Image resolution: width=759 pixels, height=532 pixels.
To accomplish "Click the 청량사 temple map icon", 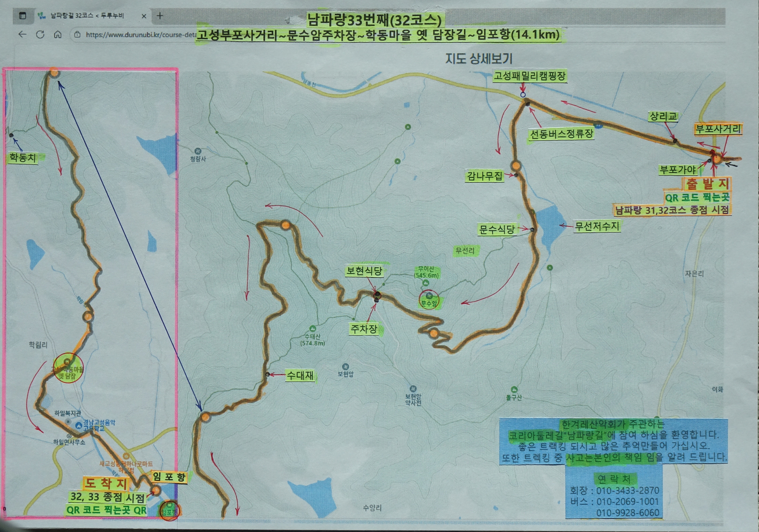I will (x=198, y=151).
